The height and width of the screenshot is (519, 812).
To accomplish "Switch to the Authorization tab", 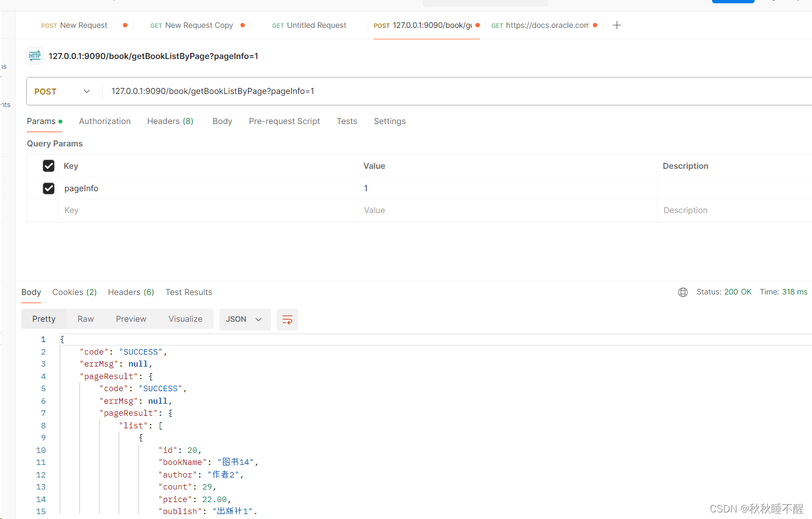I will pos(104,121).
